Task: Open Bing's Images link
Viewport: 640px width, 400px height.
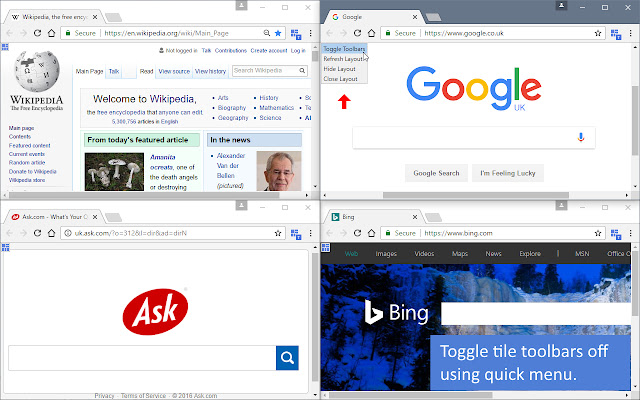Action: [x=386, y=253]
